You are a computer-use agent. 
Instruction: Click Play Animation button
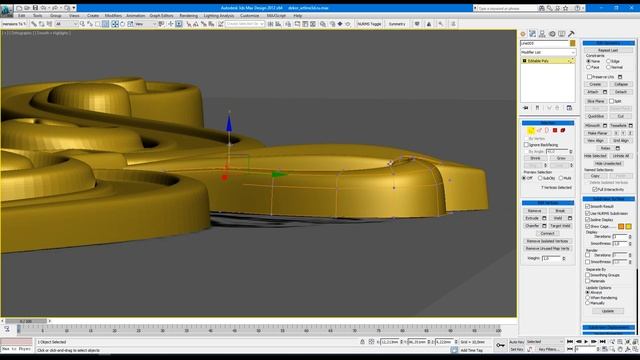(x=587, y=342)
